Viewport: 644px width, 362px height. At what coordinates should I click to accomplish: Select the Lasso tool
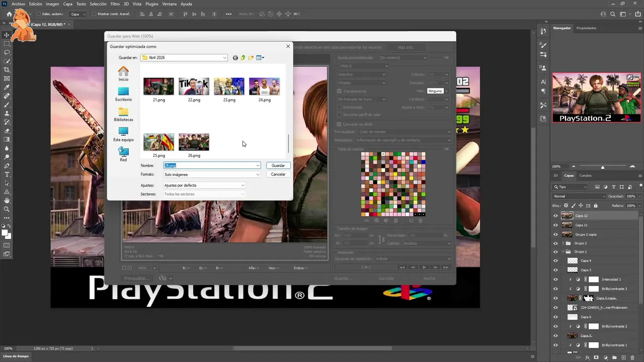[7, 52]
